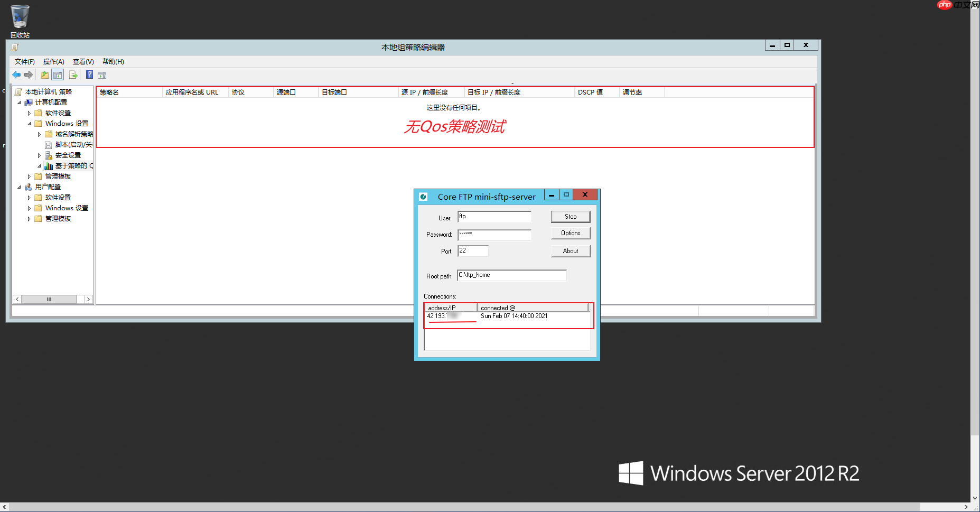The width and height of the screenshot is (980, 512).
Task: Open the 操作(A) menu
Action: point(53,61)
